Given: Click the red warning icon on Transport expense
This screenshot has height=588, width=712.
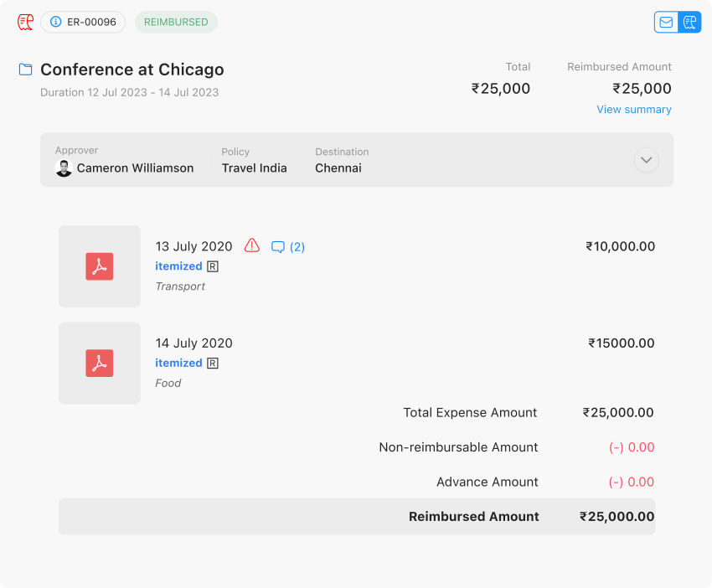Looking at the screenshot, I should (x=252, y=245).
